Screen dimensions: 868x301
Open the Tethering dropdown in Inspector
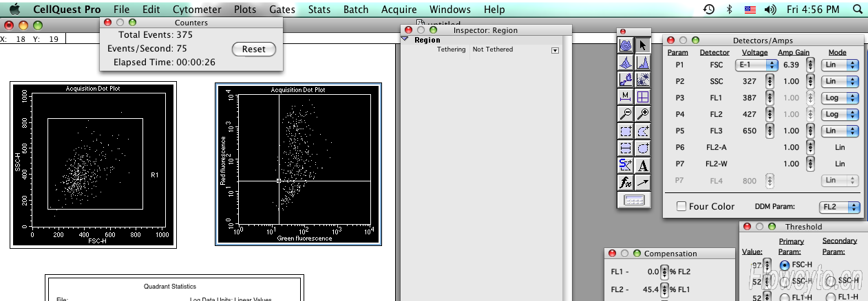pos(555,50)
